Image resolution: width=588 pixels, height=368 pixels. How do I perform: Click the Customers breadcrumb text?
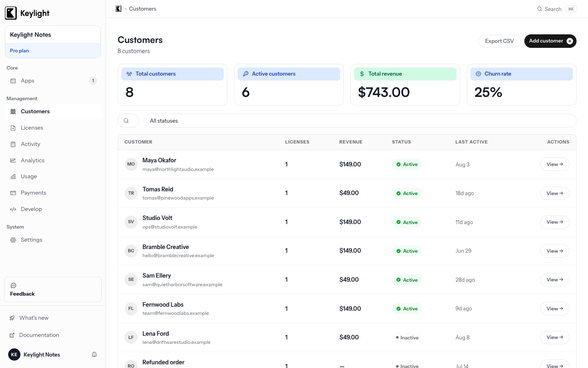coord(143,9)
